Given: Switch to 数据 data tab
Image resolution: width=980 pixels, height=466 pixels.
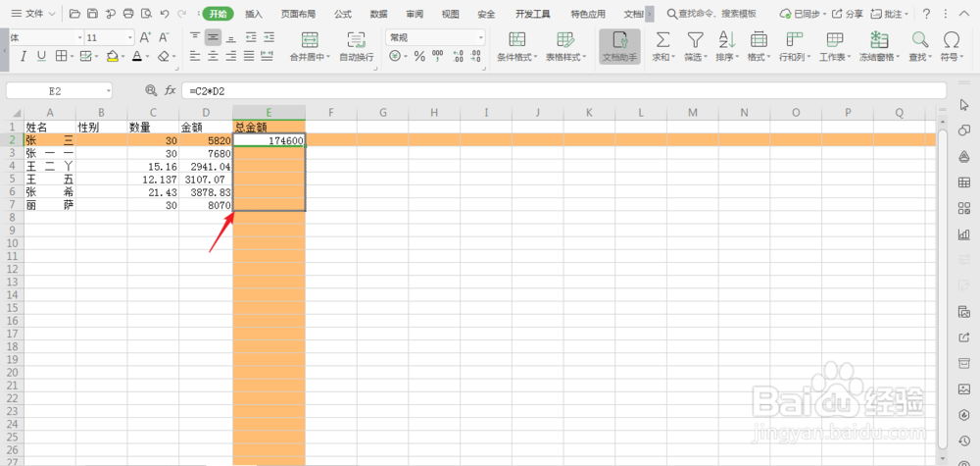Looking at the screenshot, I should tap(378, 14).
